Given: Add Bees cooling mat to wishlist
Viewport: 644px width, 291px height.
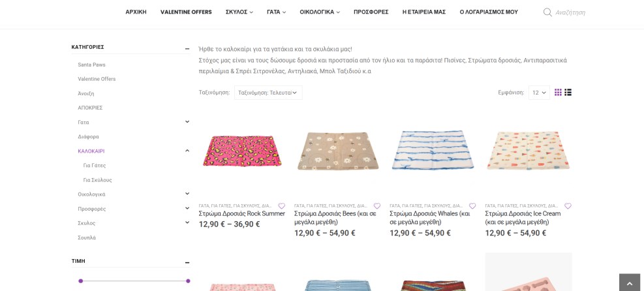Looking at the screenshot, I should [377, 206].
